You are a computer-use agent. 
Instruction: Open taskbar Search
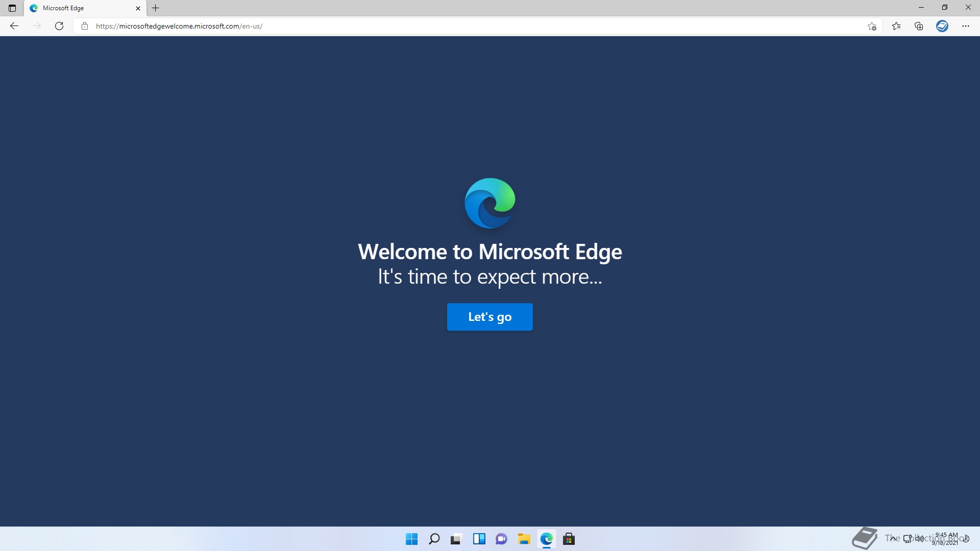click(x=434, y=539)
